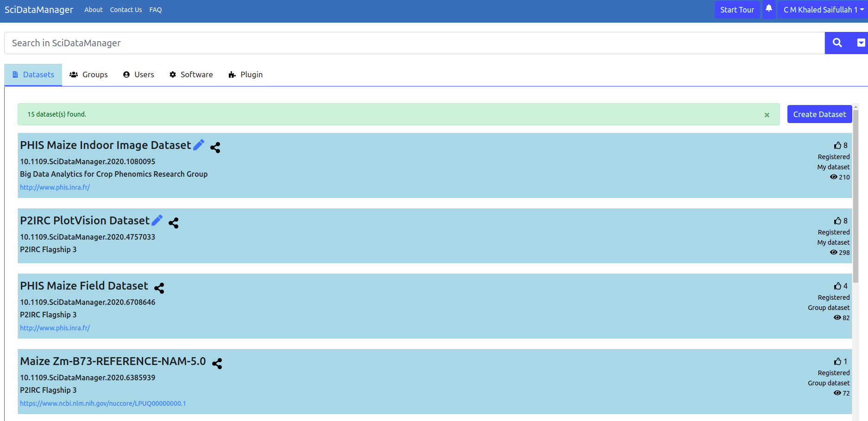This screenshot has width=868, height=421.
Task: Like PHIS Maize Indoor Image Dataset thumbs-up
Action: (x=837, y=145)
